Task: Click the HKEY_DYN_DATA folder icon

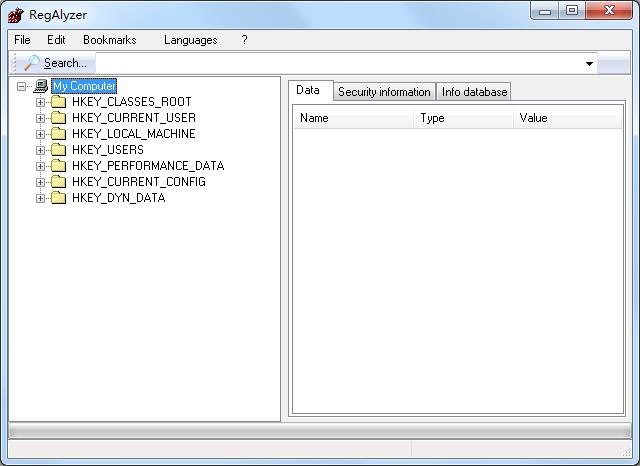Action: pos(58,198)
